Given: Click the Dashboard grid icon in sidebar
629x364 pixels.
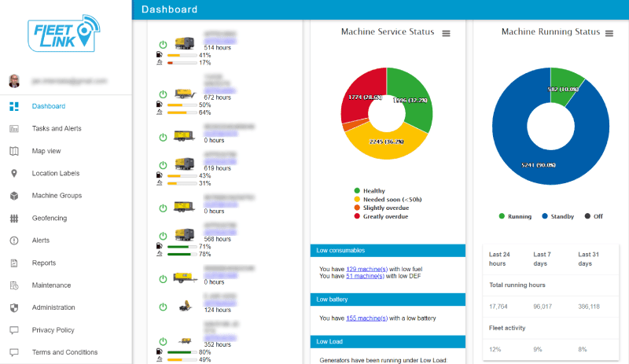Looking at the screenshot, I should click(14, 106).
